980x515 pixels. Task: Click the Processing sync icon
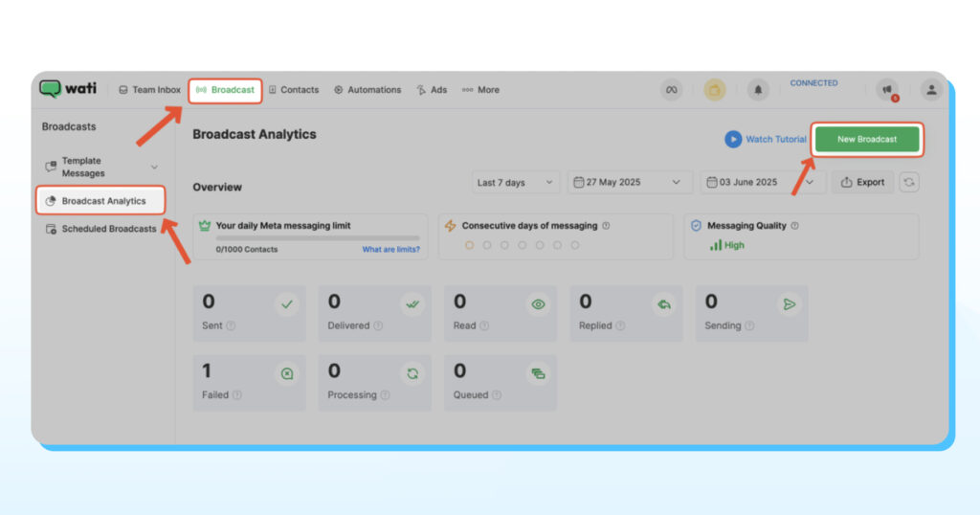pyautogui.click(x=412, y=373)
